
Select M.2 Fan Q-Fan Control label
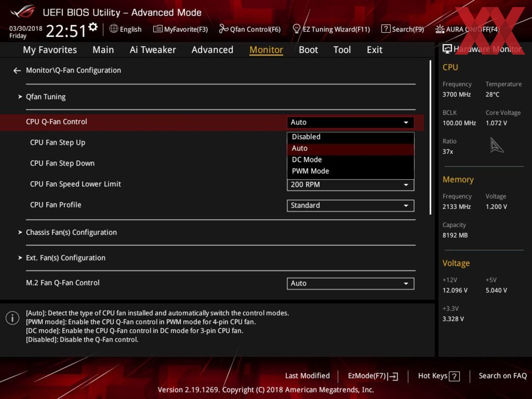[x=63, y=282]
